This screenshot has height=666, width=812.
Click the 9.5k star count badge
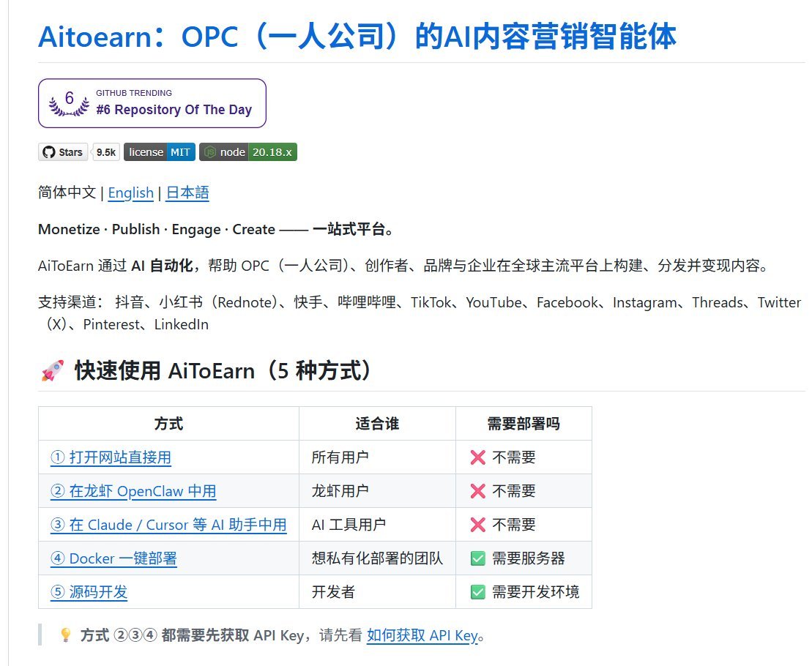pos(106,152)
